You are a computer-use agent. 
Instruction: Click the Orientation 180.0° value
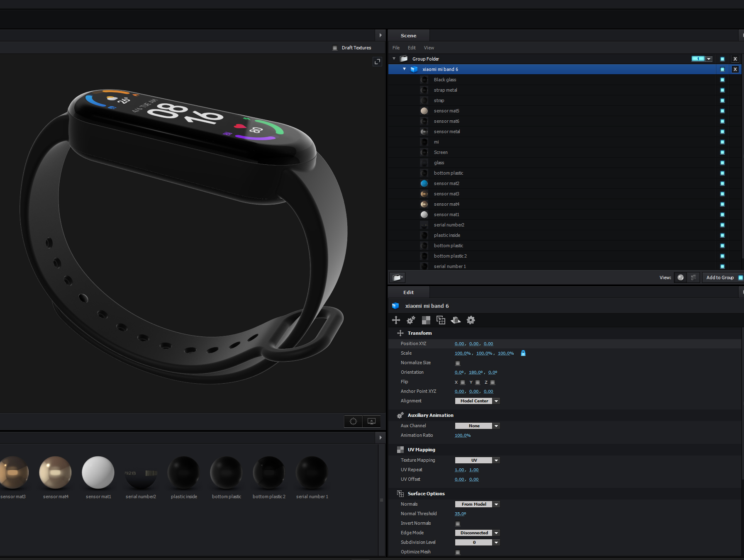(476, 373)
